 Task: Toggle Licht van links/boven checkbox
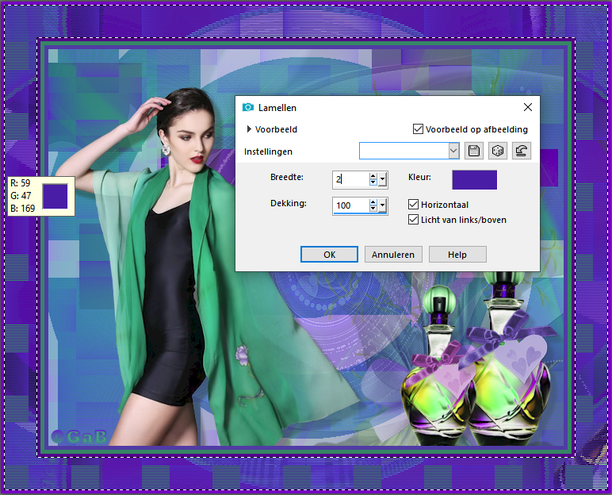[x=413, y=220]
